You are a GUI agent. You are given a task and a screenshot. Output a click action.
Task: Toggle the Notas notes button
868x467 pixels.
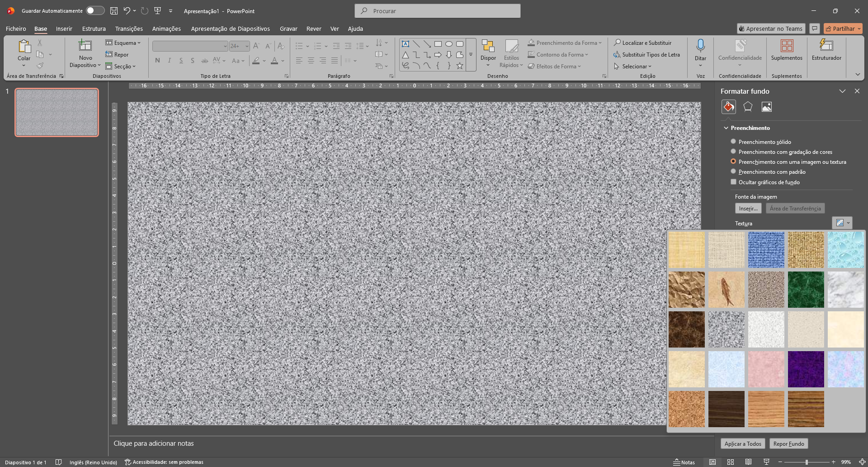click(684, 462)
